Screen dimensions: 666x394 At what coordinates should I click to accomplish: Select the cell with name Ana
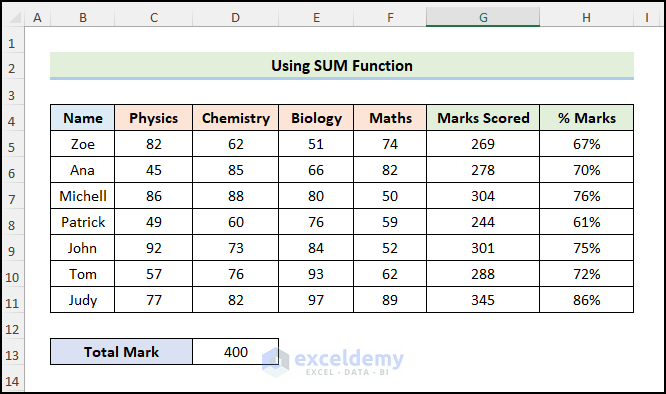coord(82,170)
